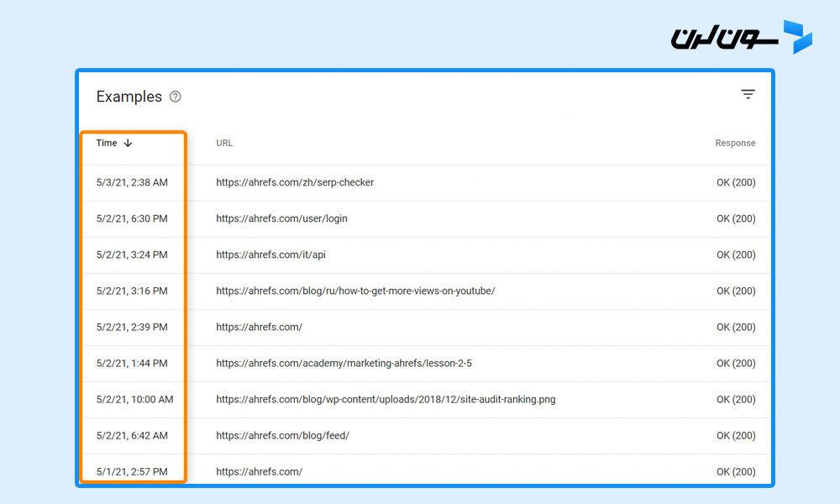This screenshot has width=840, height=504.
Task: Select the time 5/2/21, 3:24 PM
Action: [x=132, y=255]
